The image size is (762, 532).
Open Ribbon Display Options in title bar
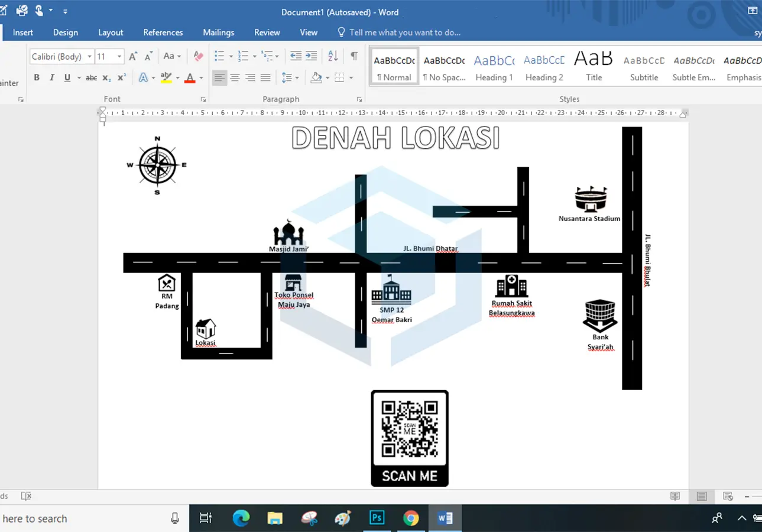[x=753, y=10]
